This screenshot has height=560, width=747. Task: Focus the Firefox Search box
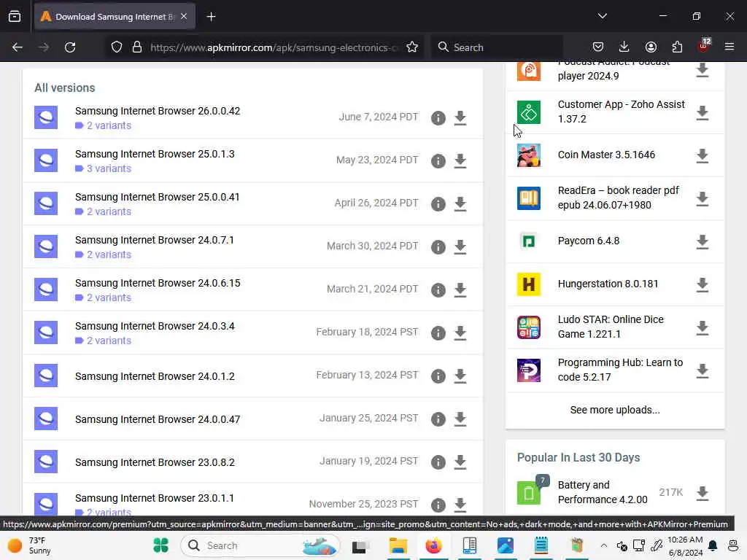click(x=496, y=47)
